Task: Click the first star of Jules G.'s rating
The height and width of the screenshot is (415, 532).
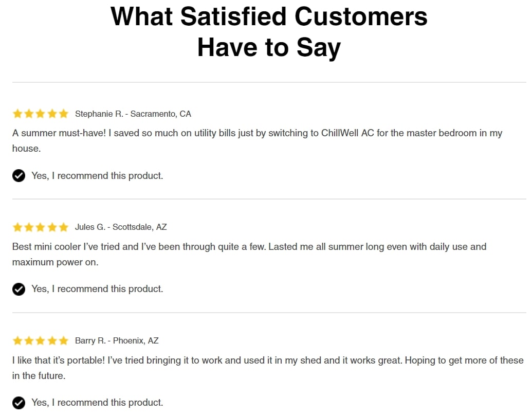Action: point(17,227)
